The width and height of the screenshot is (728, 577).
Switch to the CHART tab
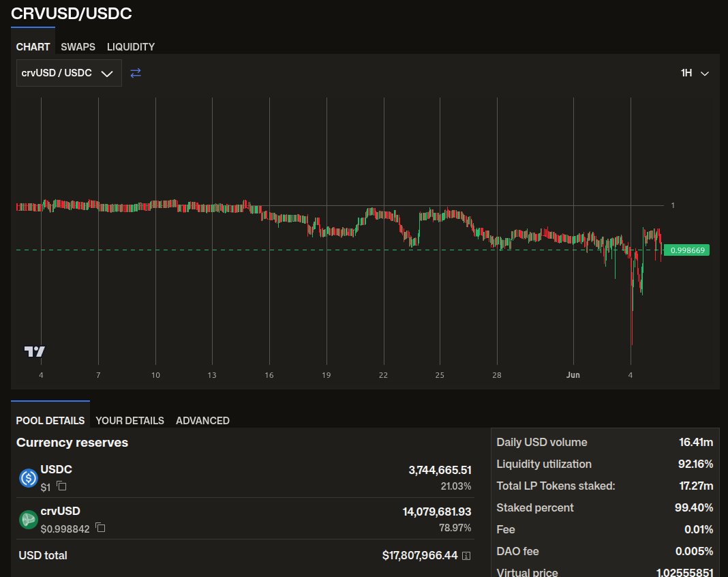click(33, 47)
